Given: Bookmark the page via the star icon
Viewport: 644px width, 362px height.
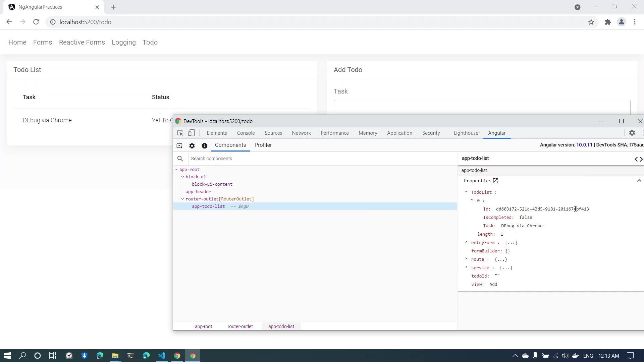Looking at the screenshot, I should 591,22.
